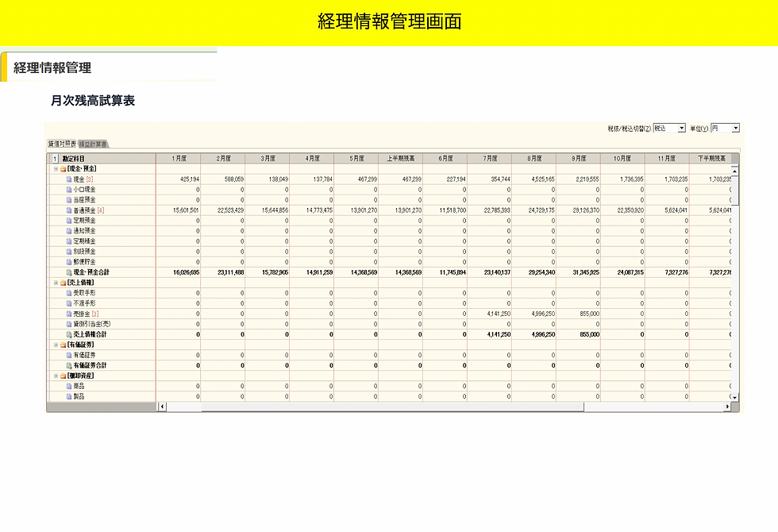Click the 9月度 column header

click(x=578, y=159)
